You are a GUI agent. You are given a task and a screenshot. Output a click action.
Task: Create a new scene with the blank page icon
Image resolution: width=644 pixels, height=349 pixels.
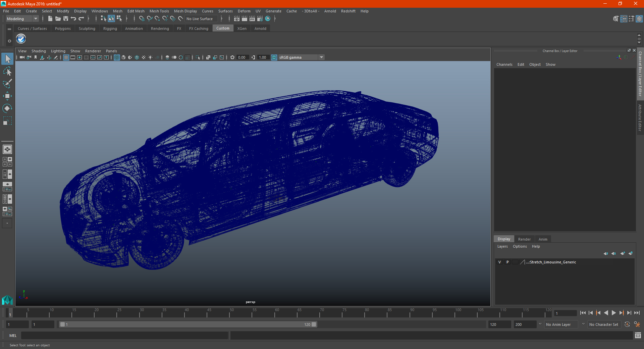50,19
